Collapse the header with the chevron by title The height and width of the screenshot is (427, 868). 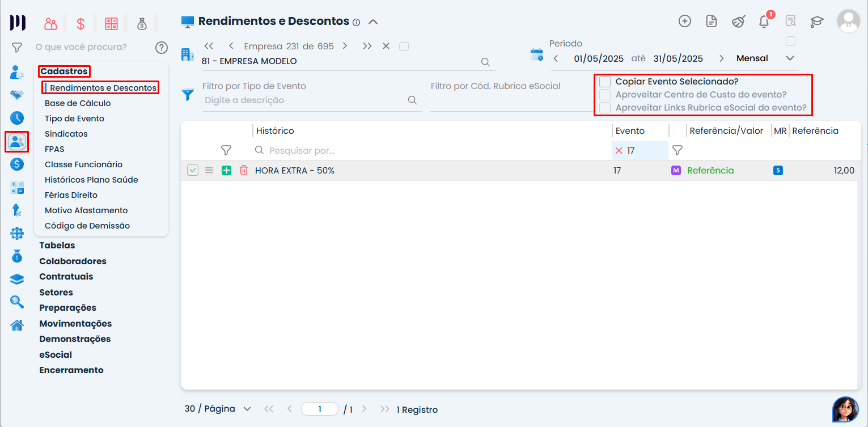pos(372,22)
